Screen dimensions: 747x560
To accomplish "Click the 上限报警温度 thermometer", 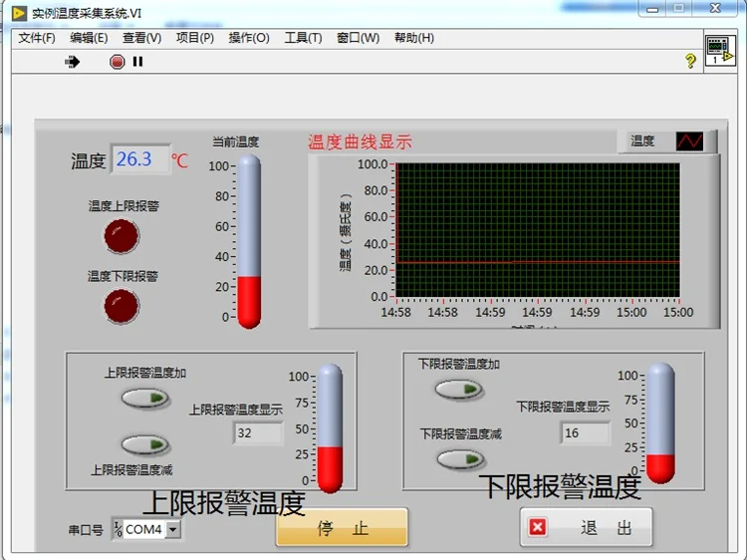I will 330,428.
